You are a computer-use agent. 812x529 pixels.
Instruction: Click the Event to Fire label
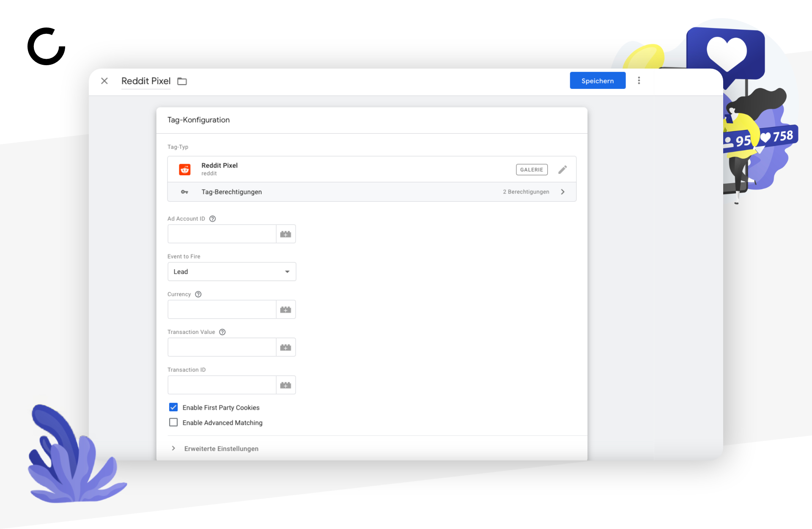pyautogui.click(x=184, y=256)
